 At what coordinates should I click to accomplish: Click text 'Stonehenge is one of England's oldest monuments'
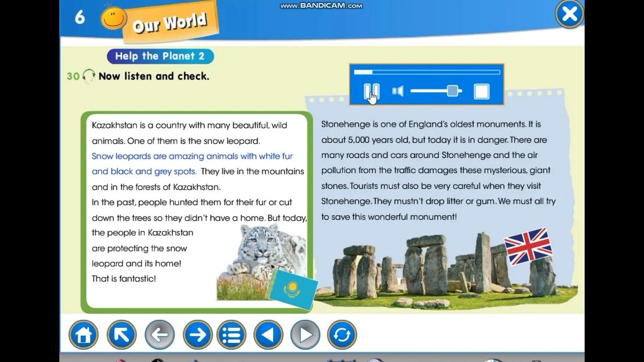[424, 124]
